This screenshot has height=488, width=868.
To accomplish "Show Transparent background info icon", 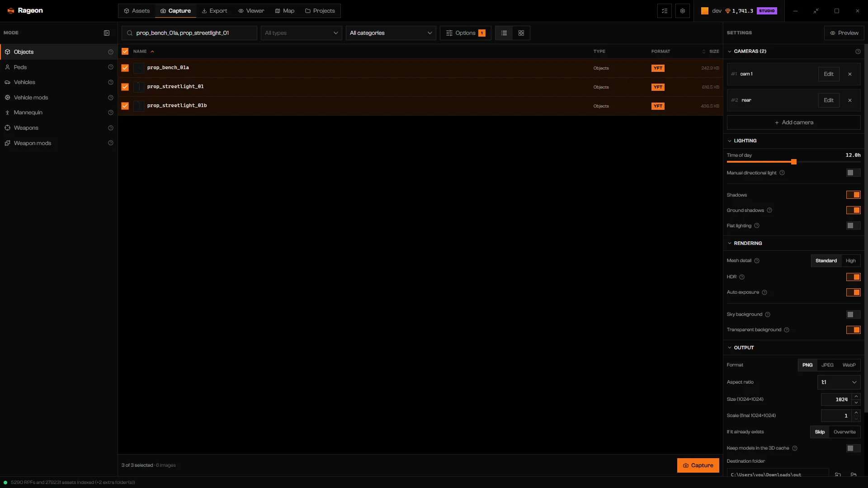I will click(787, 330).
